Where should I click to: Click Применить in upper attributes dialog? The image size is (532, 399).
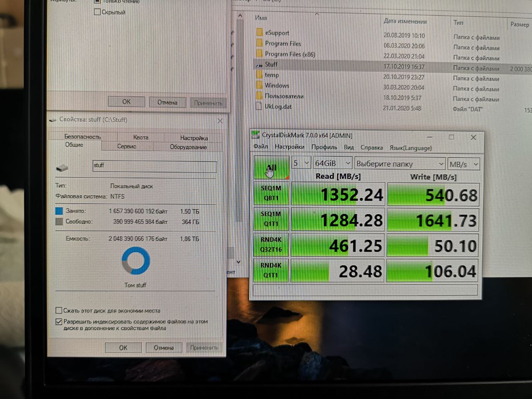click(208, 103)
